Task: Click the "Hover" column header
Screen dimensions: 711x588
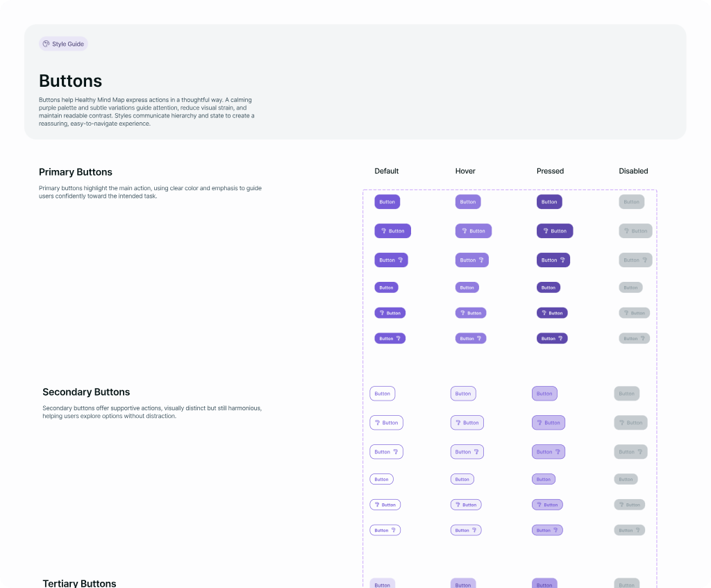Action: [x=465, y=171]
